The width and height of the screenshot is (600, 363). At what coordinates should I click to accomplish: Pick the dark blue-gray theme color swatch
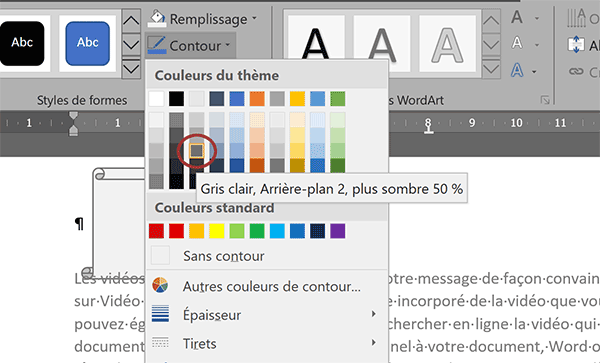pos(217,99)
